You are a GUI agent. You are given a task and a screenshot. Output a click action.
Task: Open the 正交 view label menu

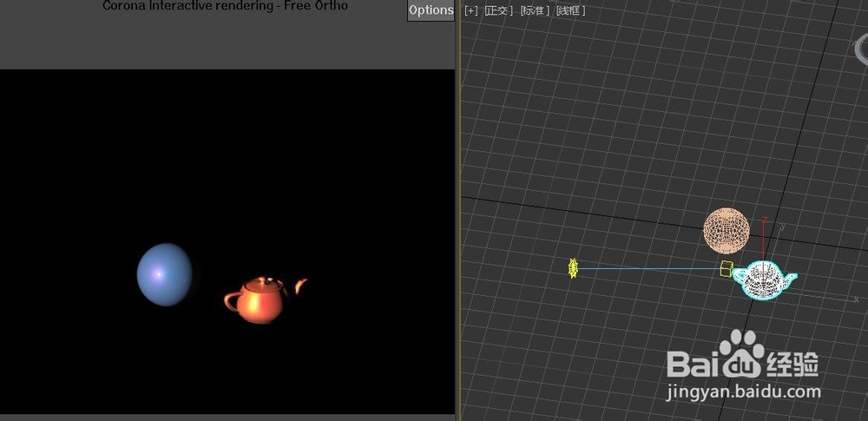(498, 10)
